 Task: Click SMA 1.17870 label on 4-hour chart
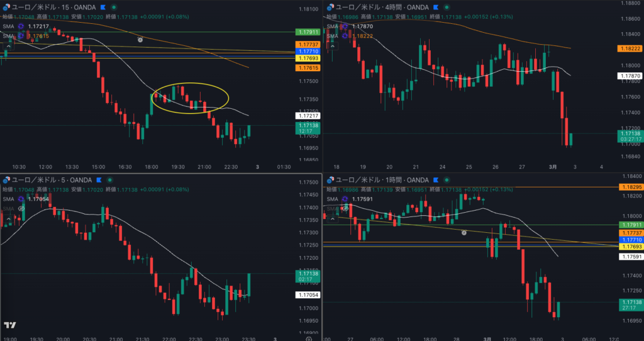tap(362, 26)
